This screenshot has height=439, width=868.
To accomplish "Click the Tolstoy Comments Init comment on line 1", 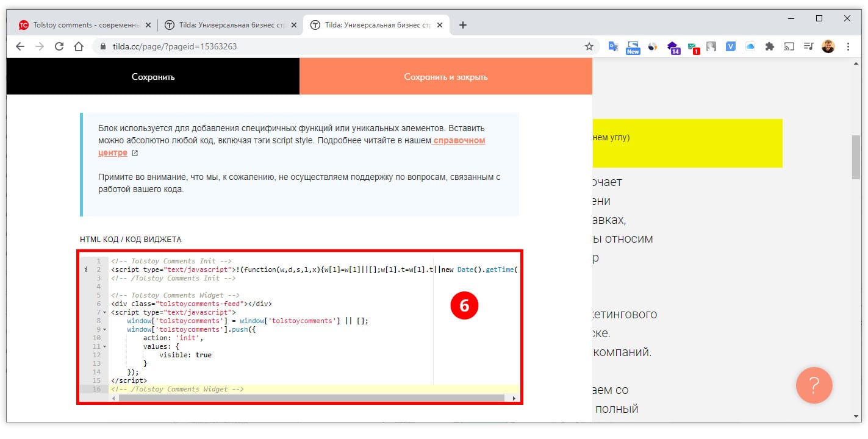I will (x=171, y=261).
